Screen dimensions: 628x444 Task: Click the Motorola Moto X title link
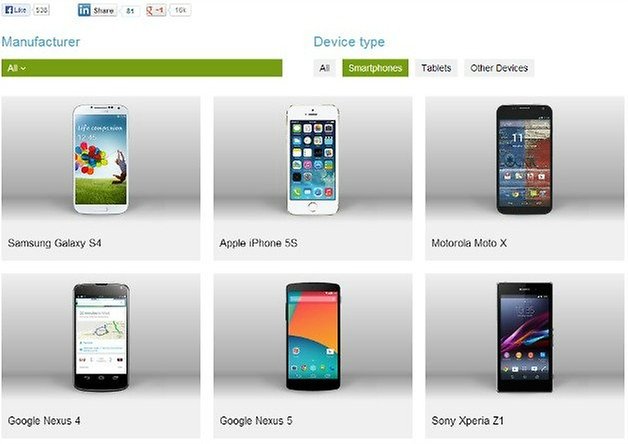click(469, 243)
